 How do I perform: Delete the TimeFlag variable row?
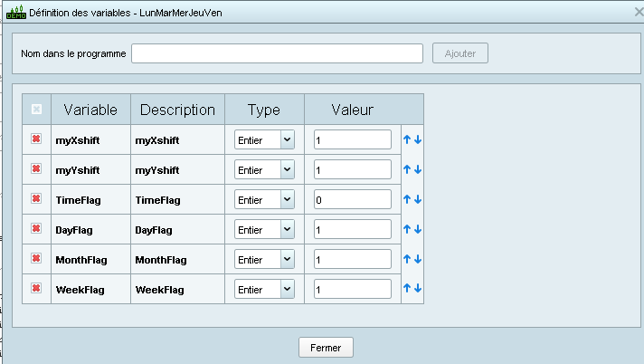click(x=36, y=199)
